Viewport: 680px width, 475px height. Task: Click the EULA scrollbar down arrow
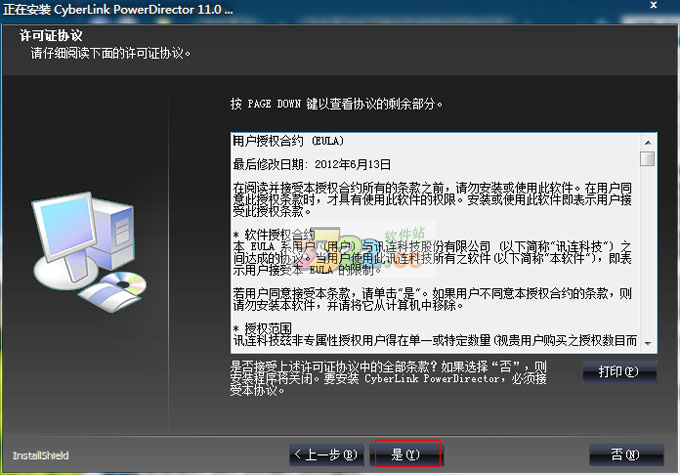(648, 344)
